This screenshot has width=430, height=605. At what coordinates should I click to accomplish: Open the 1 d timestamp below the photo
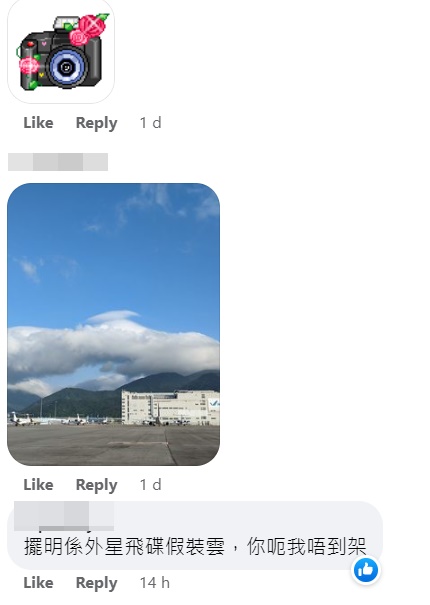(x=151, y=485)
